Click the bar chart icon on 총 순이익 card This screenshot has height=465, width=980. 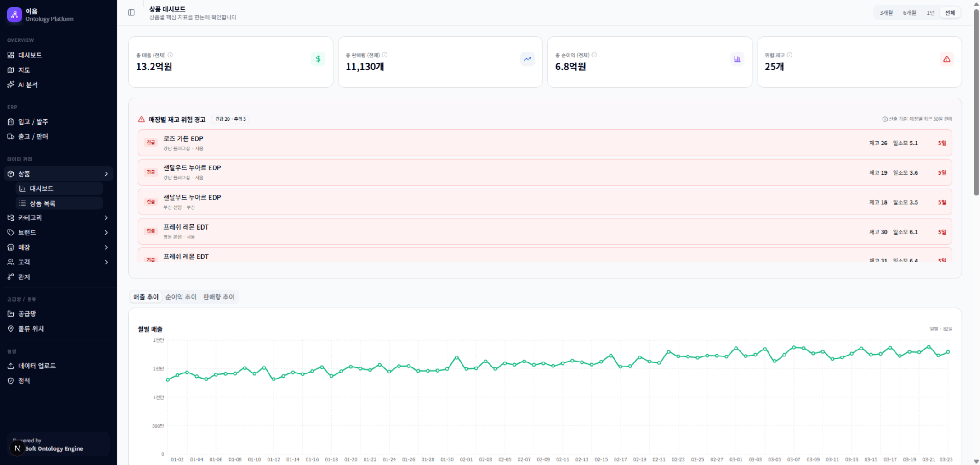(x=737, y=59)
